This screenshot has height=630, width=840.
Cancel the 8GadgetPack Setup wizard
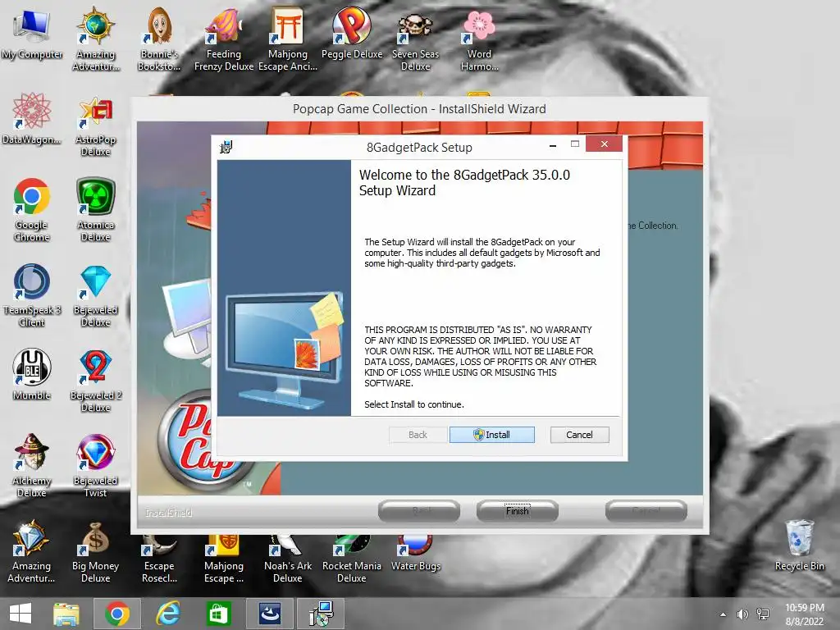(579, 435)
